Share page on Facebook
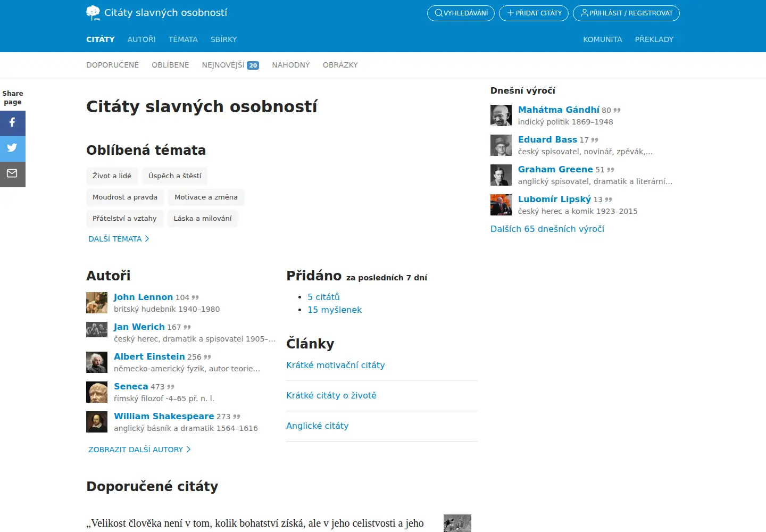 13,123
